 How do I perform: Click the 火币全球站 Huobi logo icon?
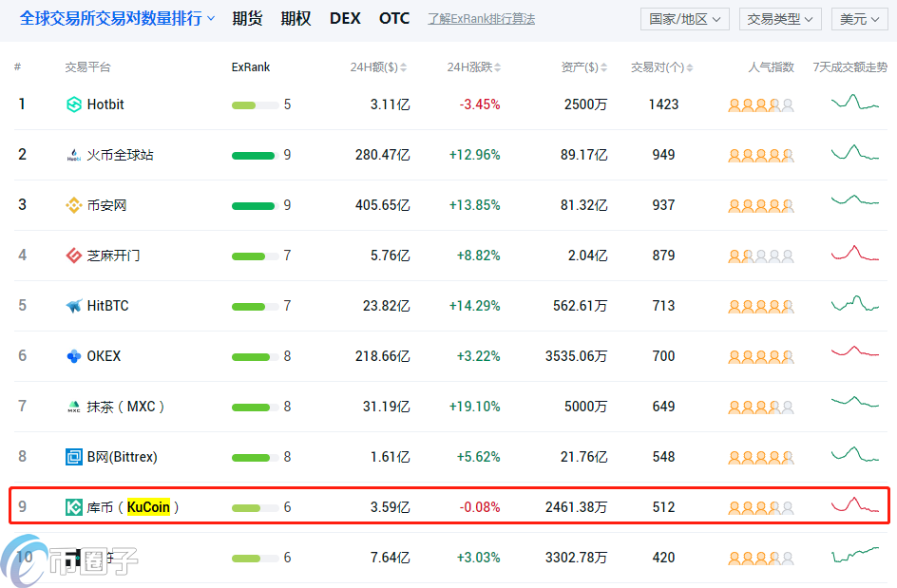73,155
